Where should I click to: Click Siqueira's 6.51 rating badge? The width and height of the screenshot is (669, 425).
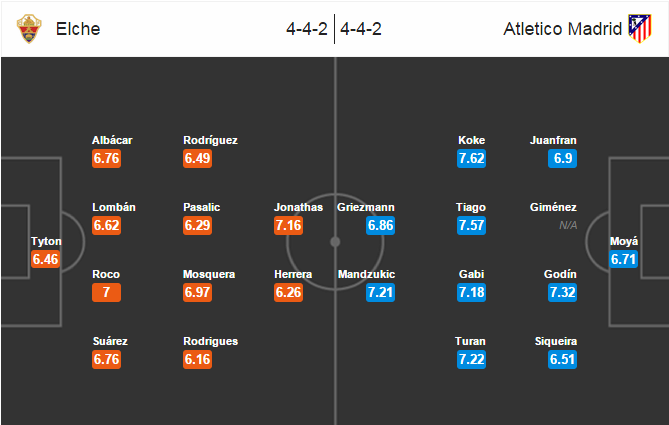pyautogui.click(x=562, y=359)
